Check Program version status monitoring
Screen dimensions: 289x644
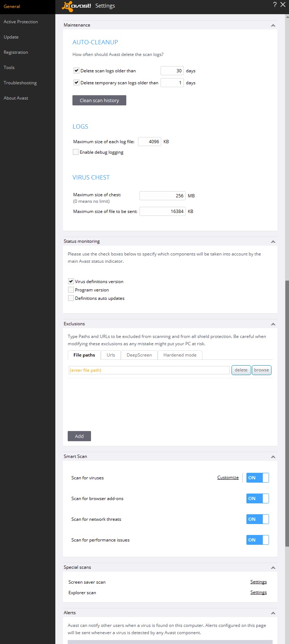[71, 290]
